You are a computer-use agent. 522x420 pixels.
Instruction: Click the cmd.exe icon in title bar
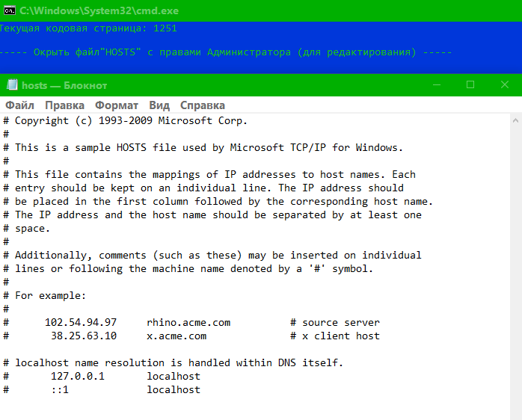click(x=9, y=10)
